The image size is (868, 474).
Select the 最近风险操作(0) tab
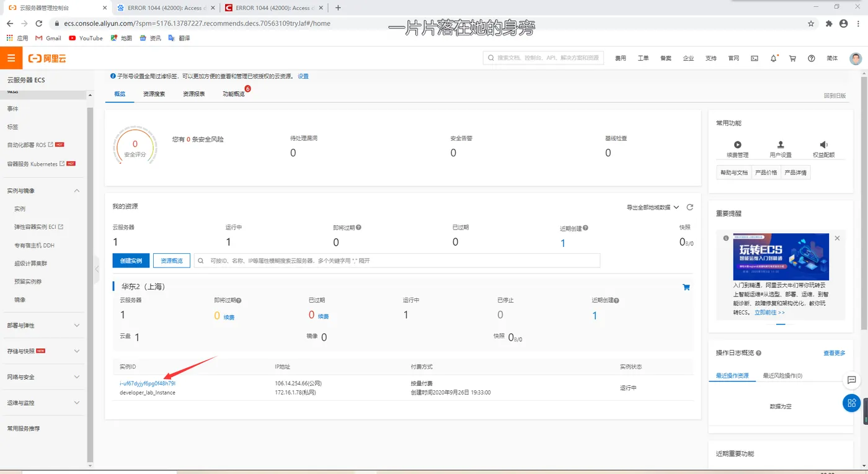click(x=782, y=375)
